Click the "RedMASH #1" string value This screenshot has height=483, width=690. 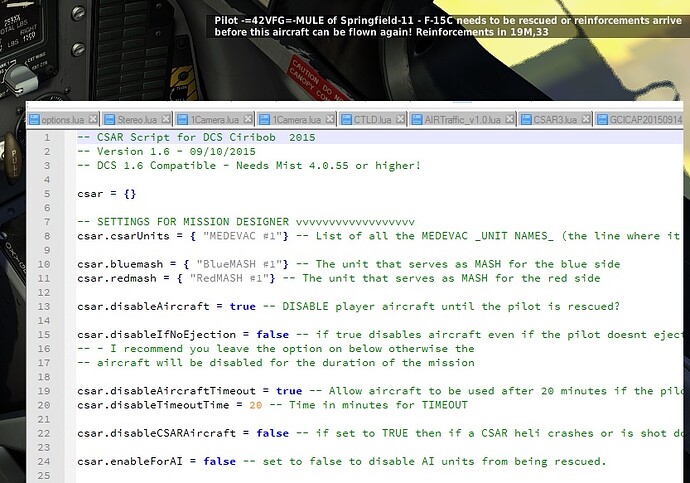[230, 278]
